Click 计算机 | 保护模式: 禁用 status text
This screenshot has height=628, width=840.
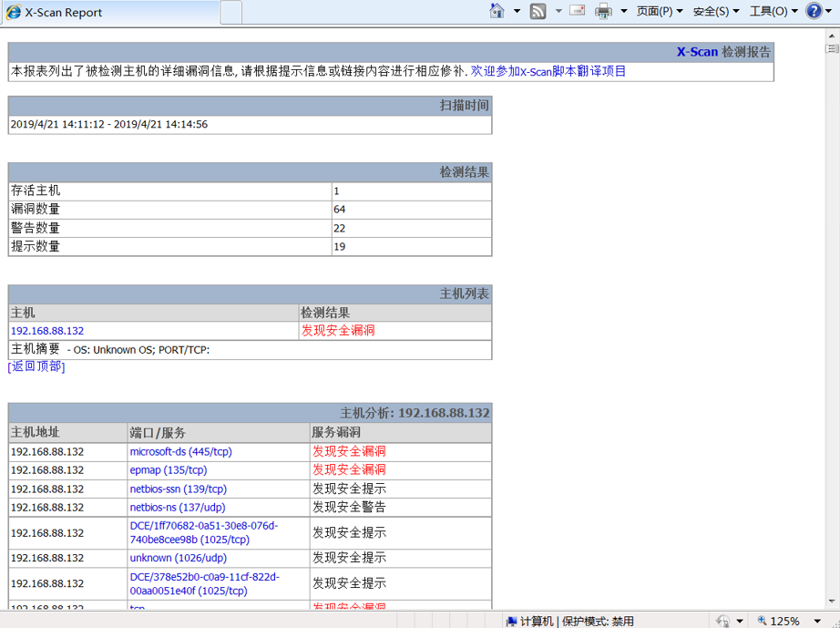570,621
